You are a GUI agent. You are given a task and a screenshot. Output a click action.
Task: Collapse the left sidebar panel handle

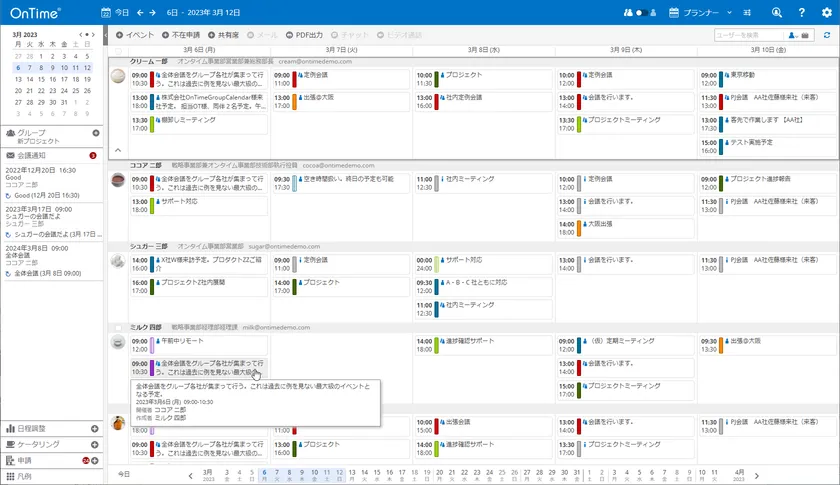coord(106,35)
